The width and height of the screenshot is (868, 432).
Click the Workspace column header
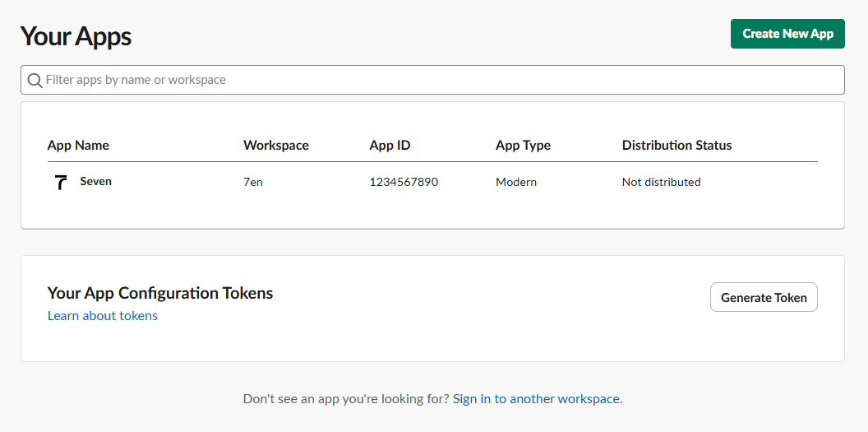pyautogui.click(x=276, y=145)
